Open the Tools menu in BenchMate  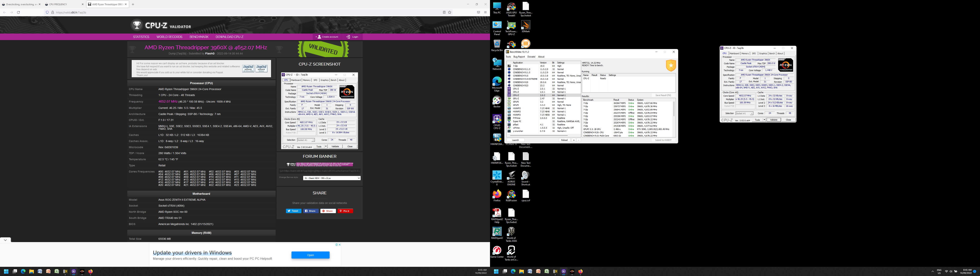508,57
